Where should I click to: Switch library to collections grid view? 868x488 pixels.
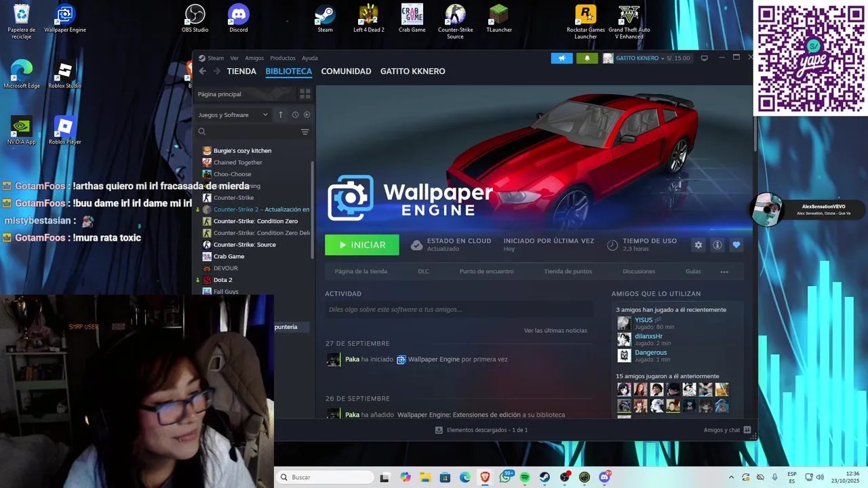pyautogui.click(x=305, y=94)
